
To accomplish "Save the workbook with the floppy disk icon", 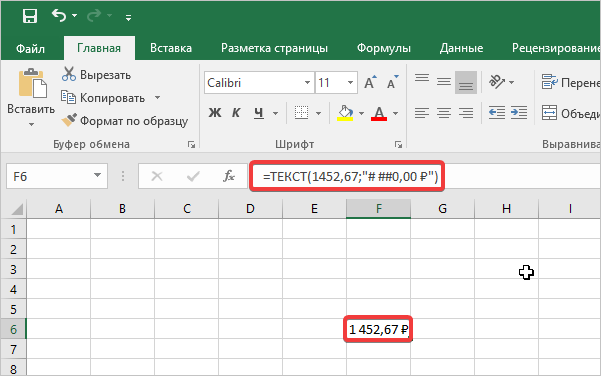I will pos(30,16).
